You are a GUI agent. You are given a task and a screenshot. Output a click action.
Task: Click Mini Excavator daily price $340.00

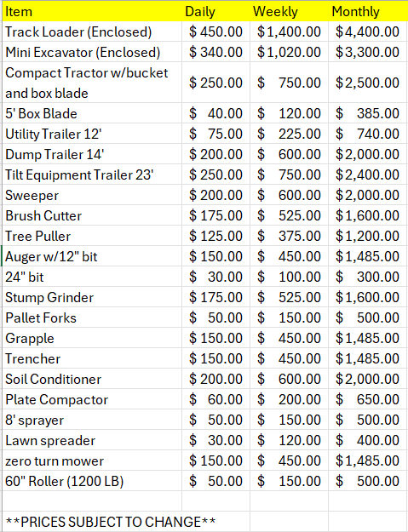(x=215, y=52)
